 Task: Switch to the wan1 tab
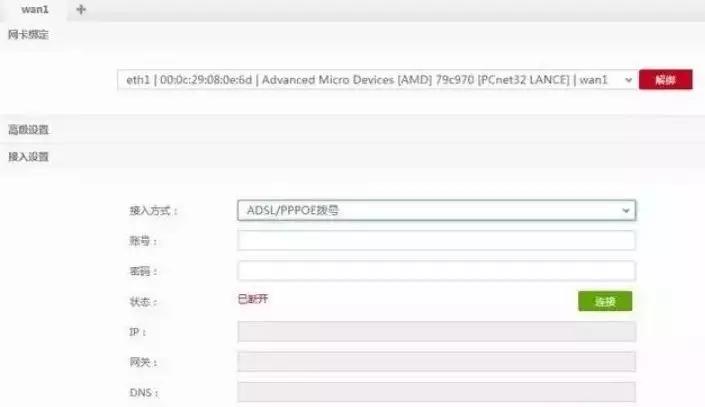(x=34, y=9)
